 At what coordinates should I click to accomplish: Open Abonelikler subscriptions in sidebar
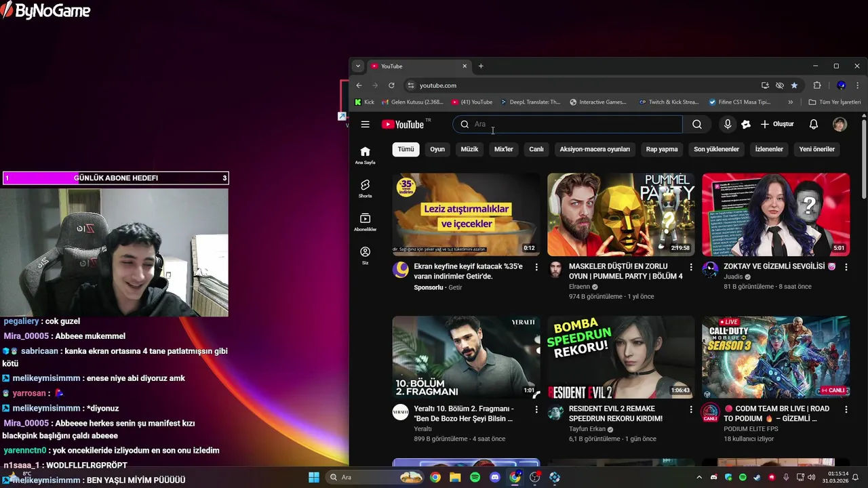click(x=365, y=222)
